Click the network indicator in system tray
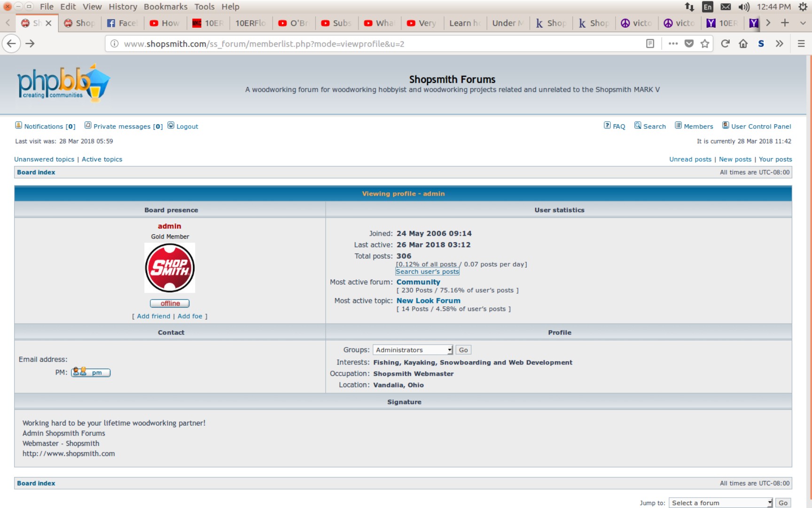The width and height of the screenshot is (812, 508). 689,7
